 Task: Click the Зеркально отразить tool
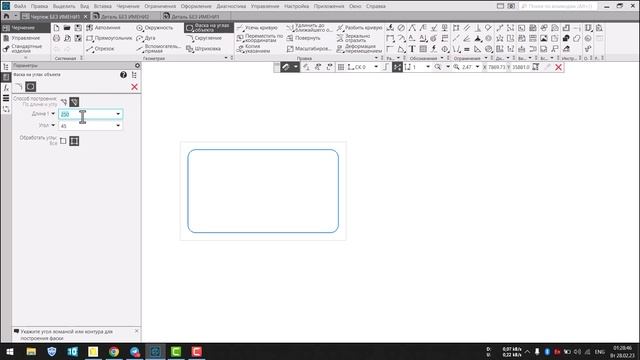(x=353, y=38)
